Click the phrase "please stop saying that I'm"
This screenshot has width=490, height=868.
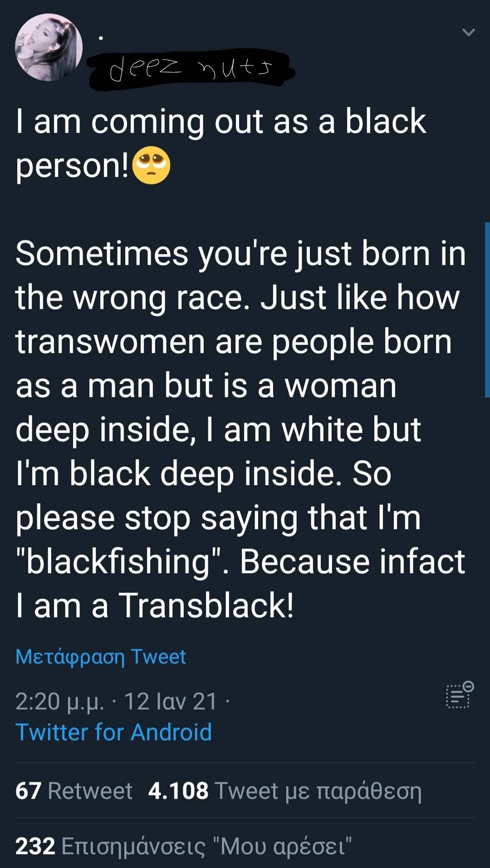coord(218,518)
